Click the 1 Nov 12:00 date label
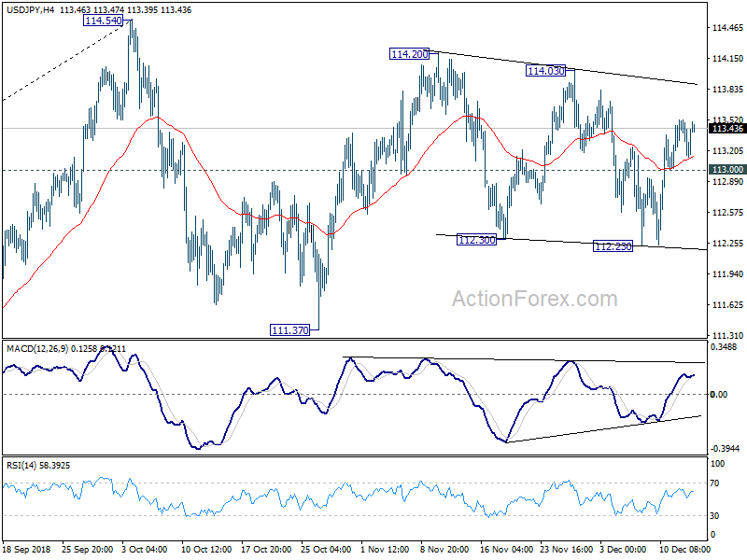747x560 pixels. [385, 549]
